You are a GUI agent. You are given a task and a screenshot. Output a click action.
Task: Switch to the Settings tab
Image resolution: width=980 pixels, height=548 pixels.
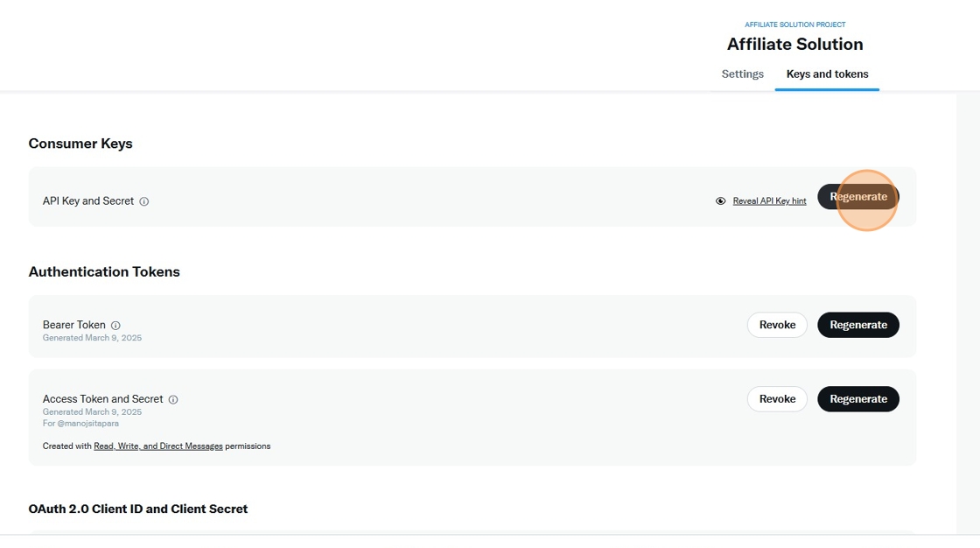[x=743, y=74]
